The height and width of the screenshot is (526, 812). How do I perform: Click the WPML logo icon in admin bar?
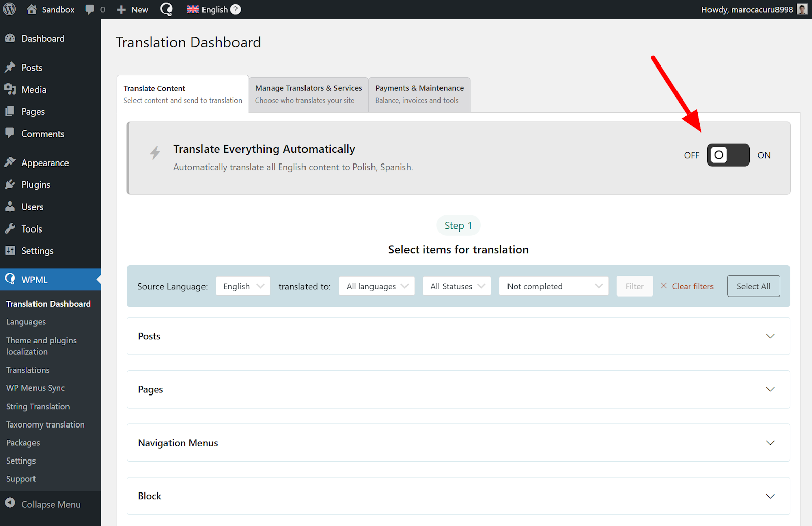click(x=166, y=9)
